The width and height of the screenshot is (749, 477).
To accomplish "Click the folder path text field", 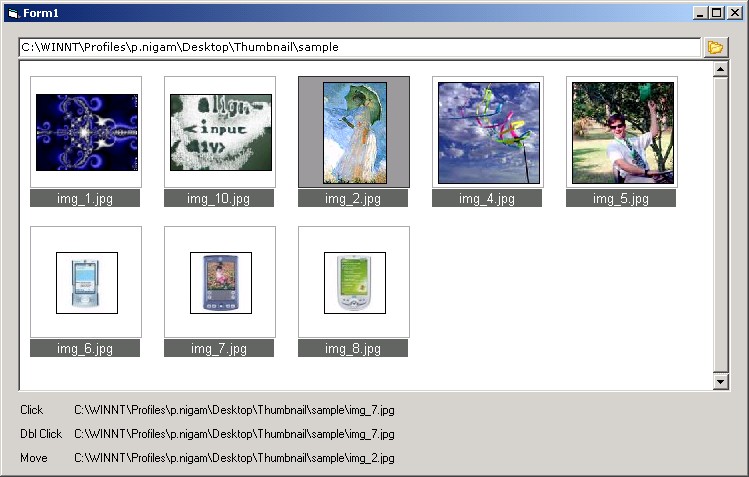I will point(358,47).
